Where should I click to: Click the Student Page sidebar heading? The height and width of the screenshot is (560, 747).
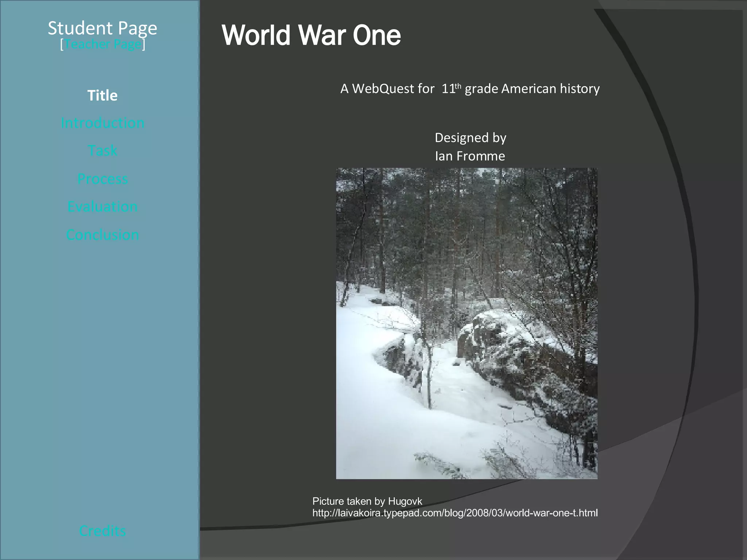pos(102,28)
